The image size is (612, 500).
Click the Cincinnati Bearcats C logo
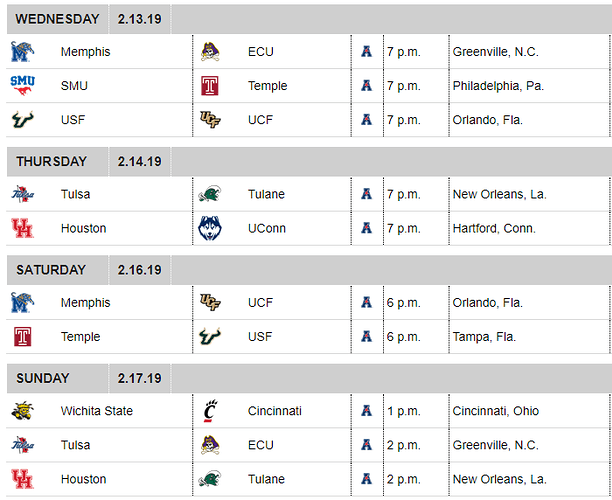point(210,411)
